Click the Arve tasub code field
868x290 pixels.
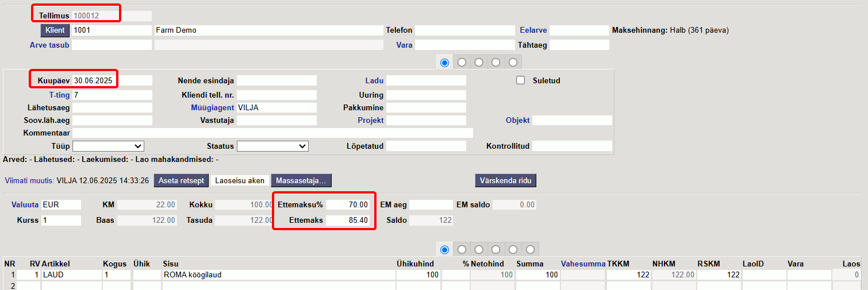[x=112, y=45]
